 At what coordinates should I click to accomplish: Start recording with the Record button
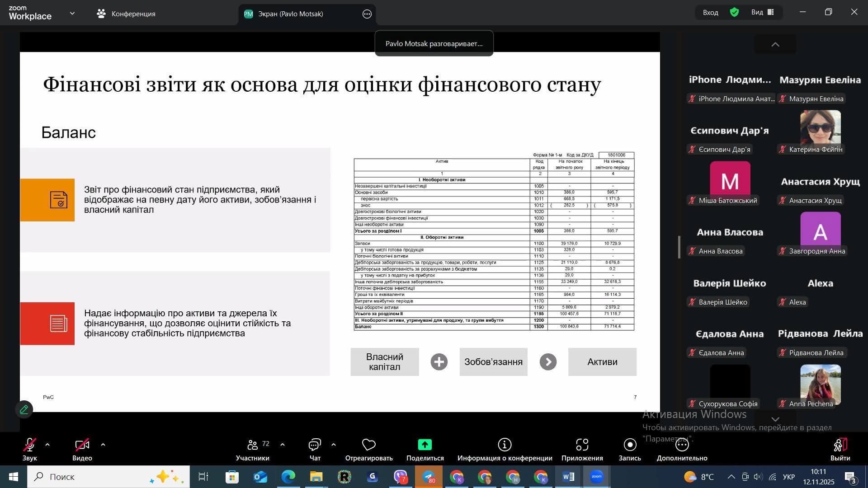629,445
